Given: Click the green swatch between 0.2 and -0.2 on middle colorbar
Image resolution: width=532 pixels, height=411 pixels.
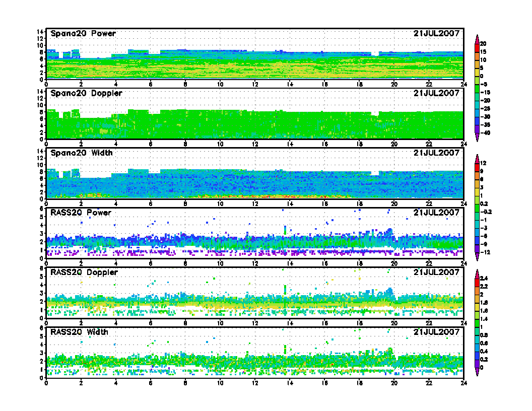Looking at the screenshot, I should (x=477, y=208).
